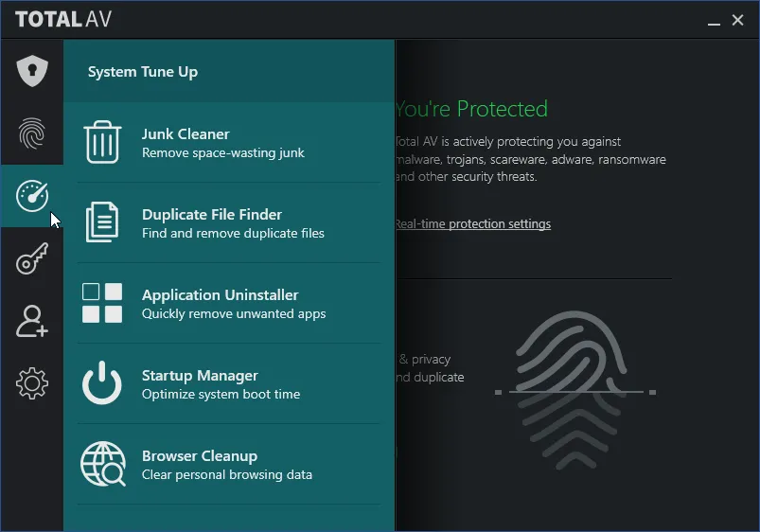760x532 pixels.
Task: Open Real-time protection settings link
Action: (x=473, y=224)
